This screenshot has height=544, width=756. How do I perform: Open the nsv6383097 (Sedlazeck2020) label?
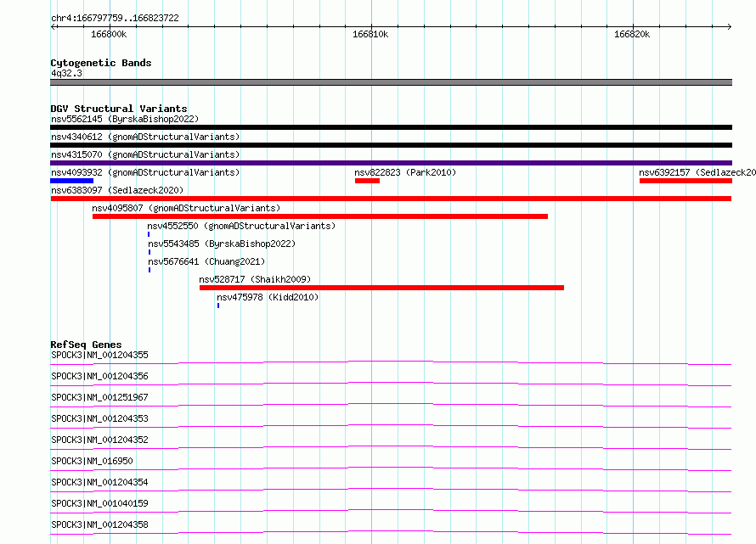117,190
